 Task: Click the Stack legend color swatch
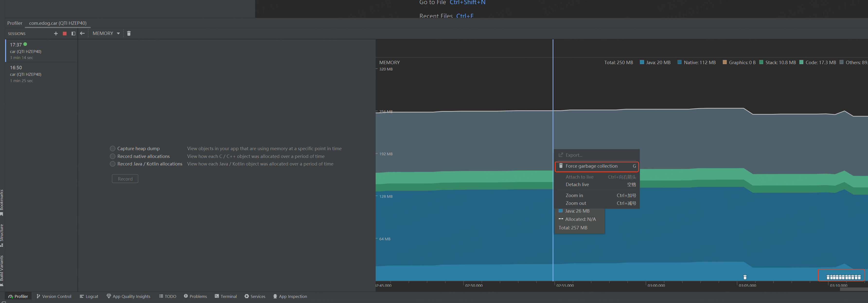click(x=761, y=62)
